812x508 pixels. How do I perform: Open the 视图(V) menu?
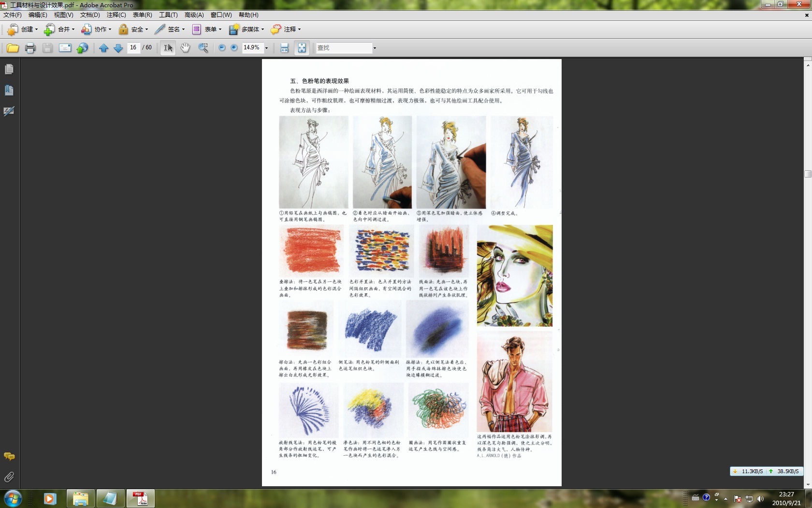(63, 15)
